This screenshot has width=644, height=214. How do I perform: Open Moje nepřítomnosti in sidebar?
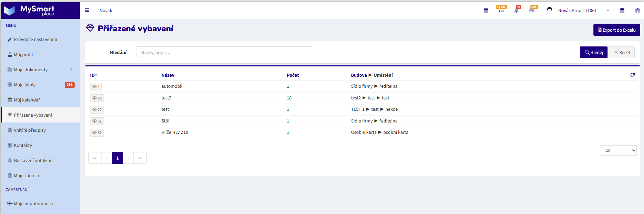tap(40, 203)
